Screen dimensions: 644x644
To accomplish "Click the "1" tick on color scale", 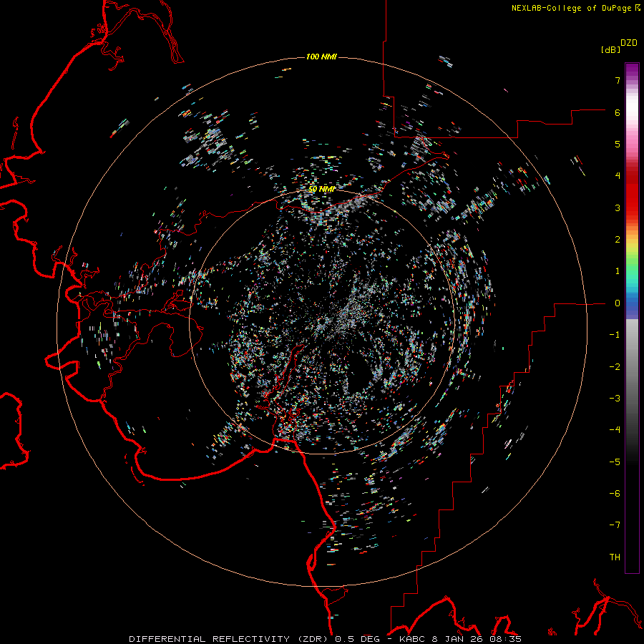I will [618, 271].
